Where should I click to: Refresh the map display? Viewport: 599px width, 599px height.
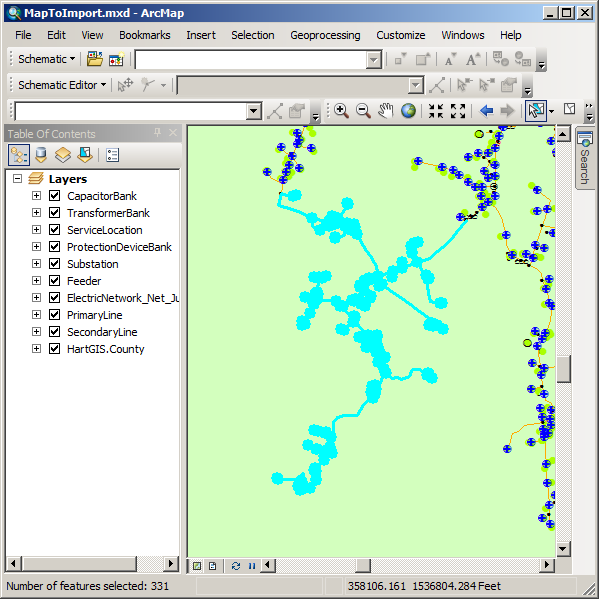236,566
